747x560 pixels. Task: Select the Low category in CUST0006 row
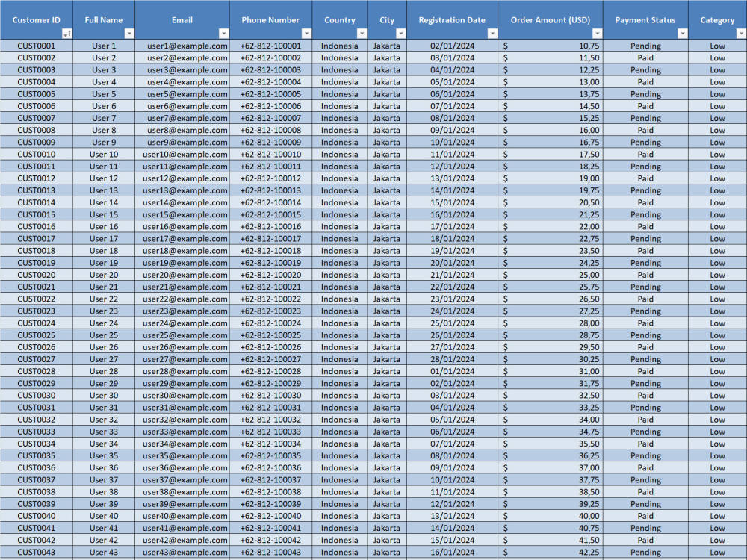click(x=717, y=106)
